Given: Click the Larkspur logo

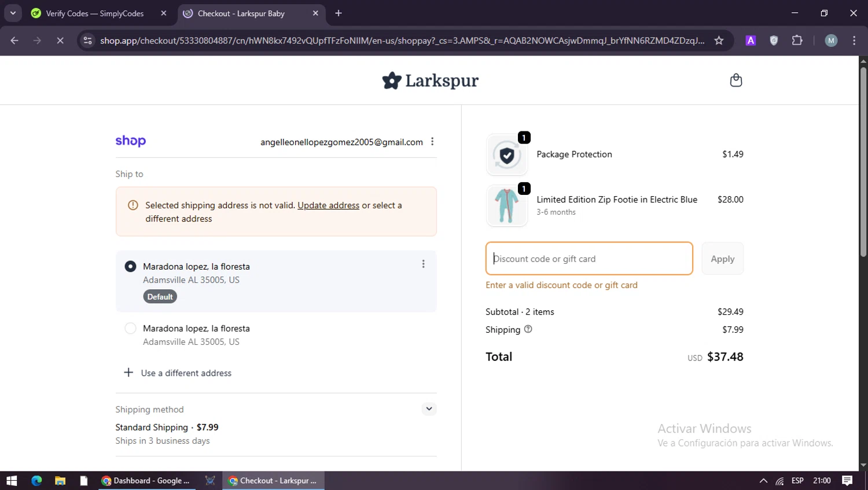Looking at the screenshot, I should tap(430, 80).
